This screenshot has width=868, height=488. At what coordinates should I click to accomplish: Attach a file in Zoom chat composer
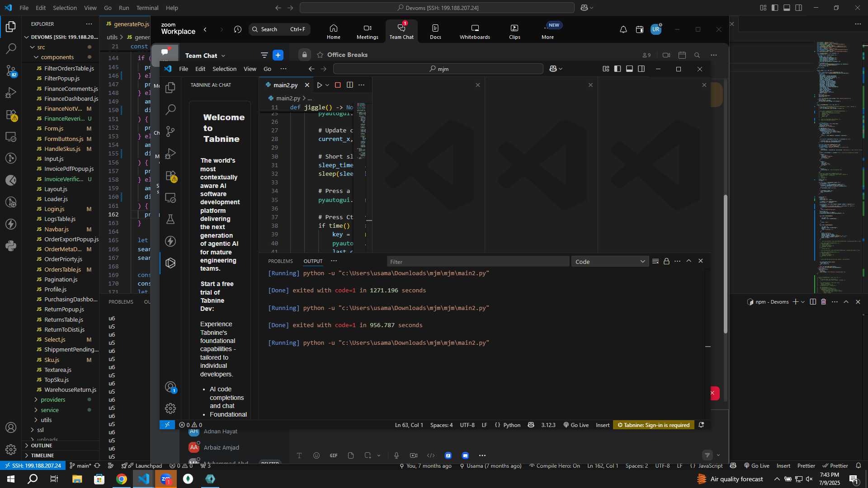pyautogui.click(x=351, y=455)
